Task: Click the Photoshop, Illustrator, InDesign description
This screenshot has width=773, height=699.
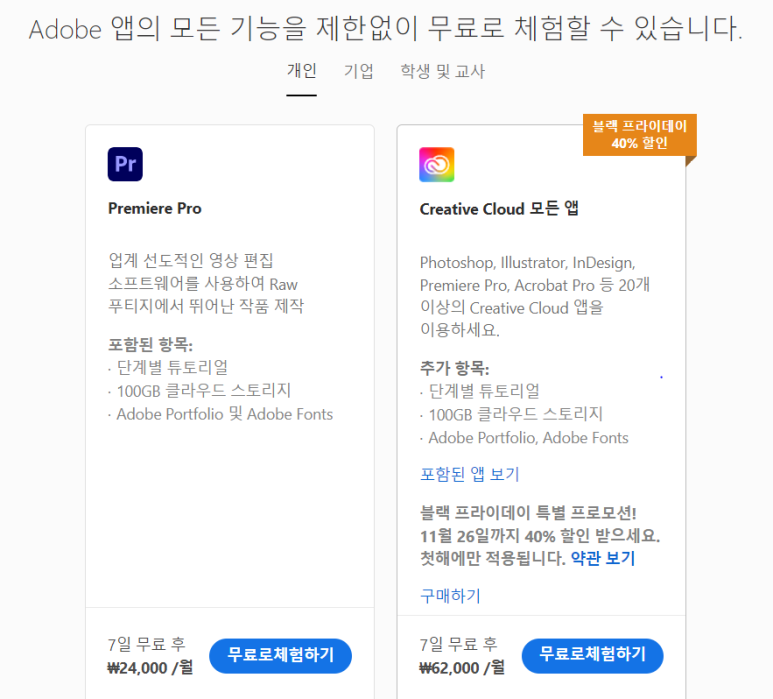Action: [535, 296]
